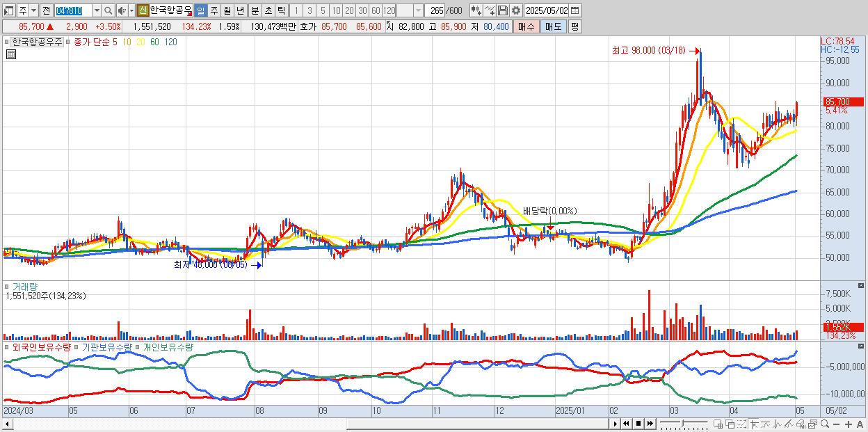
Task: Open the 주 type dropdown arrow
Action: [33, 11]
